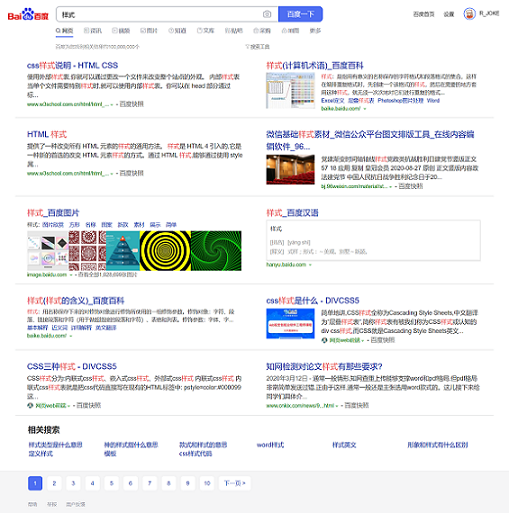Switch to the 地图 tab
509x513 pixels.
290,31
